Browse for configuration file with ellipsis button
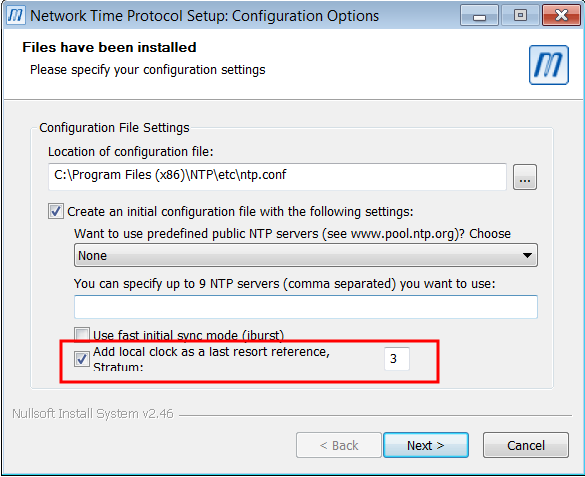Viewport: 585px width, 477px height. [x=525, y=177]
